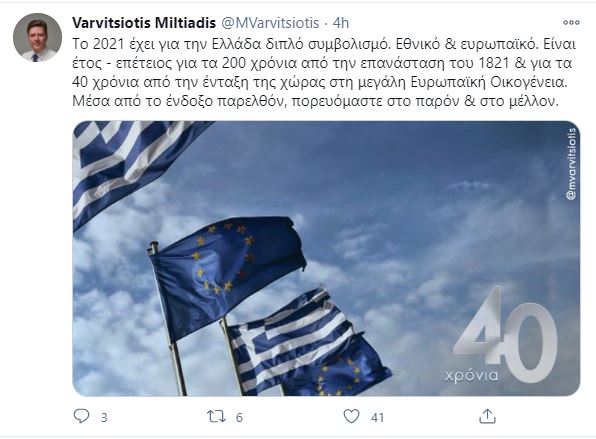Viewport: 596px width, 439px height.
Task: Open the three-dot more options menu
Action: [x=571, y=22]
